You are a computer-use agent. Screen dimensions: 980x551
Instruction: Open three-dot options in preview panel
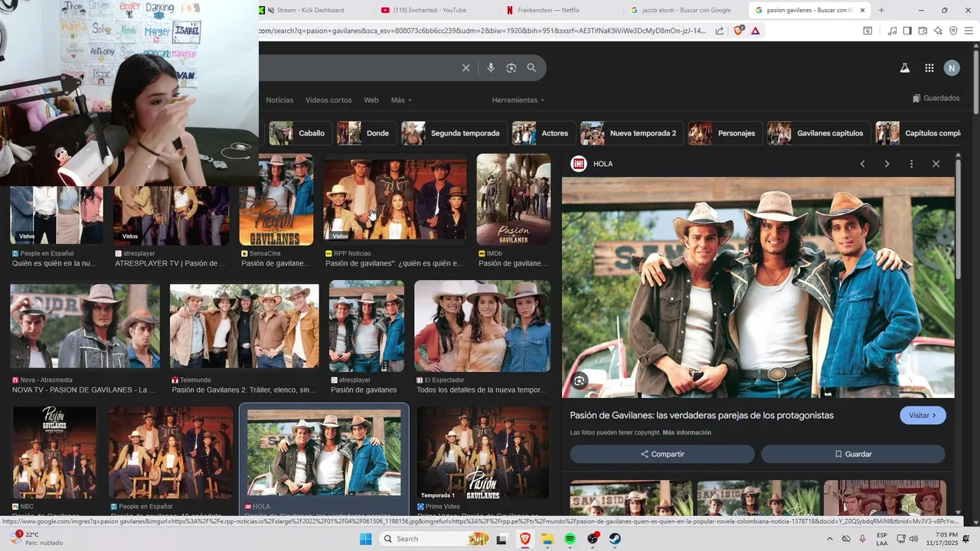[911, 164]
